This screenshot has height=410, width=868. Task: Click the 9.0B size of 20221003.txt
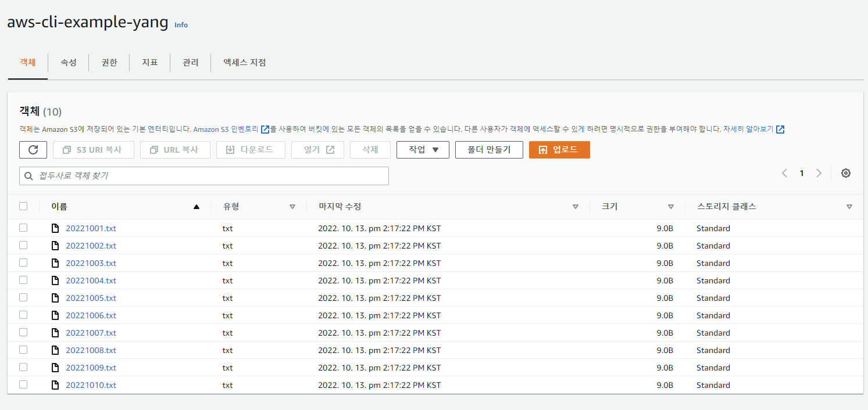665,263
